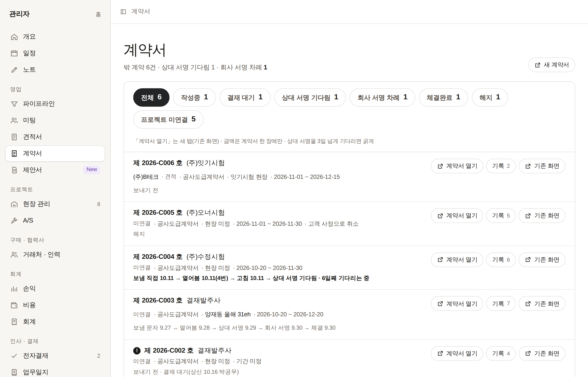Image resolution: width=588 pixels, height=377 pixels.
Task: Create a new contract with 새 계약서
Action: pyautogui.click(x=551, y=65)
